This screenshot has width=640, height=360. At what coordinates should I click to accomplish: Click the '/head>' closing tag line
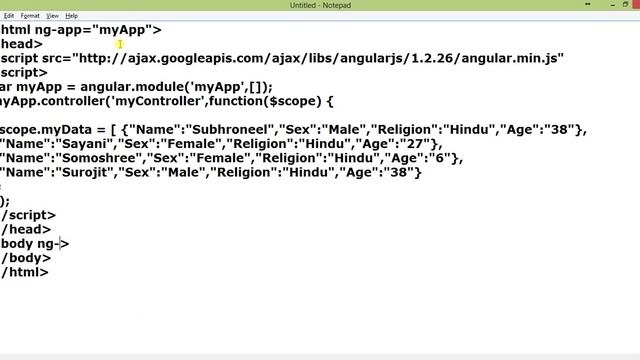click(26, 230)
